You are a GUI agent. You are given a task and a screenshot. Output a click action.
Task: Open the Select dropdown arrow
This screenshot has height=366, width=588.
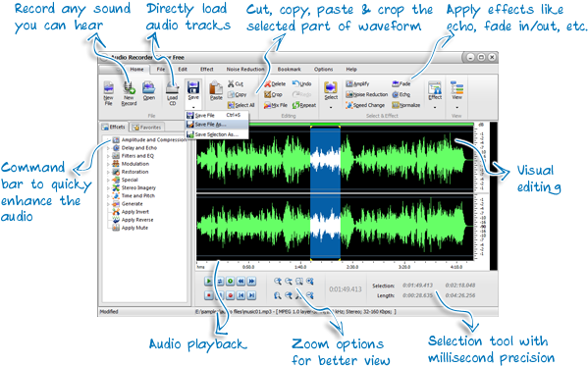coord(331,107)
